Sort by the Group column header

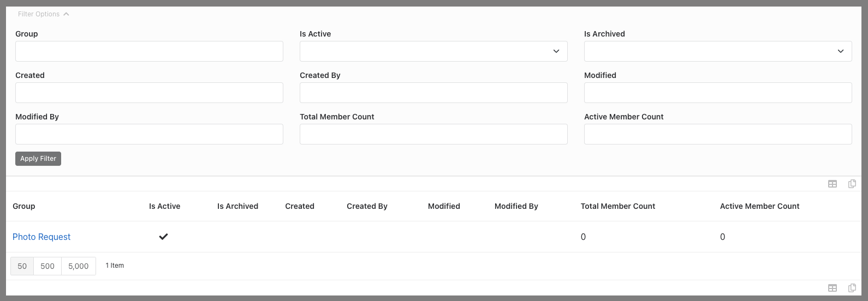point(24,206)
